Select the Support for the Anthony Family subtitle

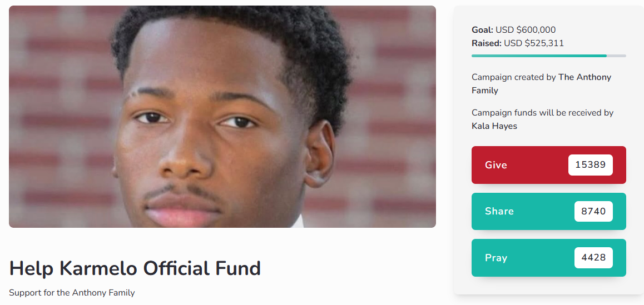[72, 293]
